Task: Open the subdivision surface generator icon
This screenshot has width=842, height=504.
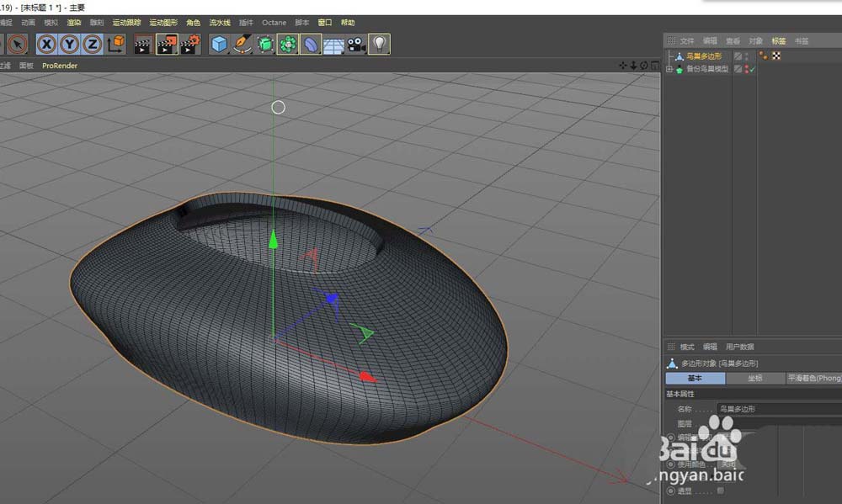Action: click(x=265, y=44)
